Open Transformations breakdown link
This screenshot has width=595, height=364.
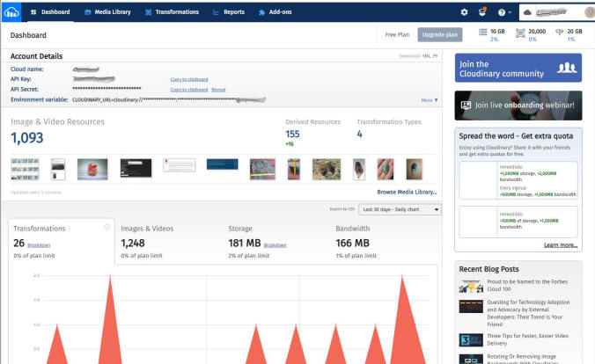point(39,245)
